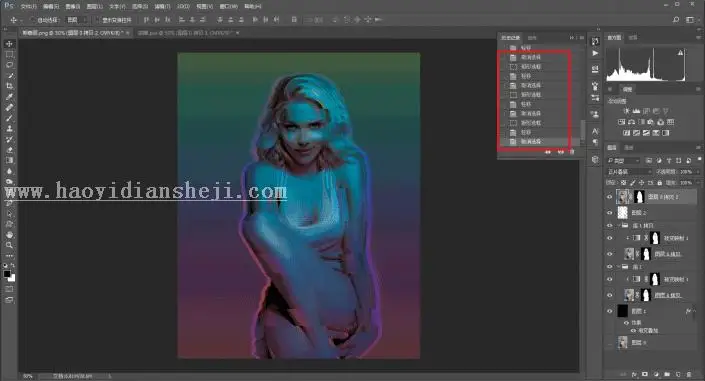This screenshot has height=381, width=705.
Task: Collapse the 组 1 拷贝 group arrow
Action: [619, 225]
